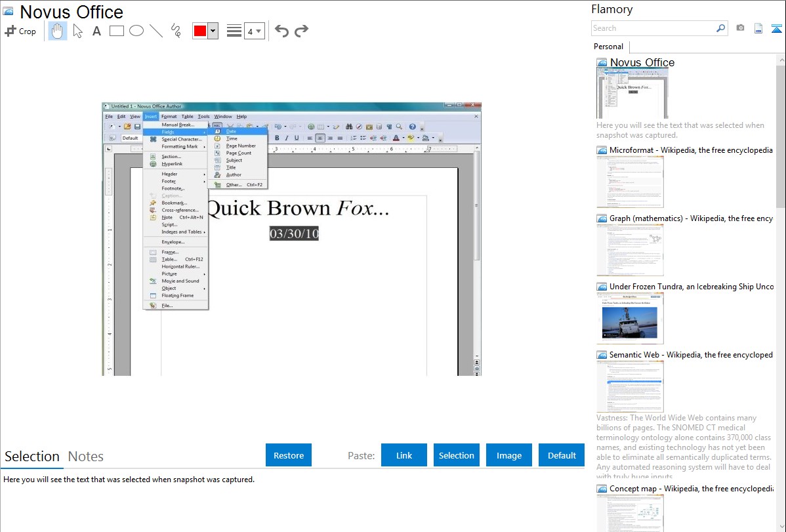Paste as Link
Viewport: 786px width, 532px height.
pos(404,455)
